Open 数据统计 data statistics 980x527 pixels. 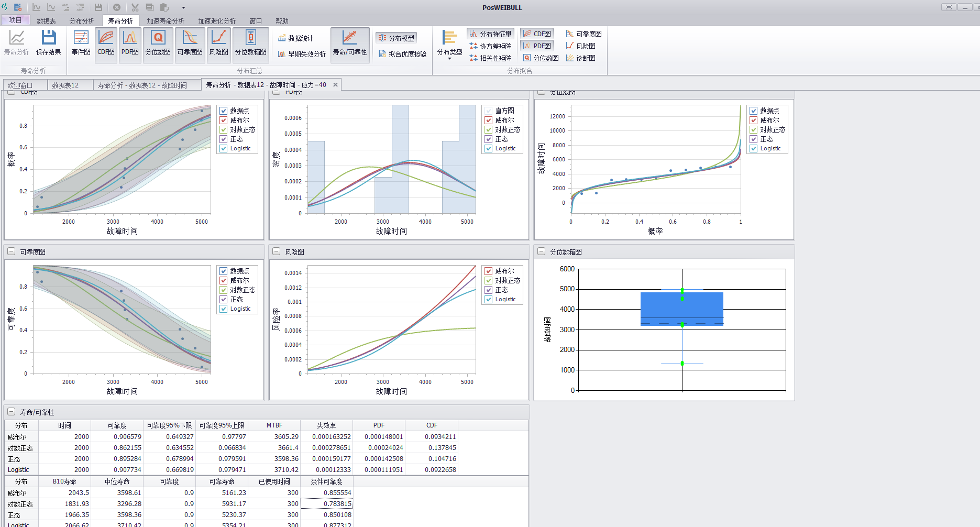tap(295, 38)
